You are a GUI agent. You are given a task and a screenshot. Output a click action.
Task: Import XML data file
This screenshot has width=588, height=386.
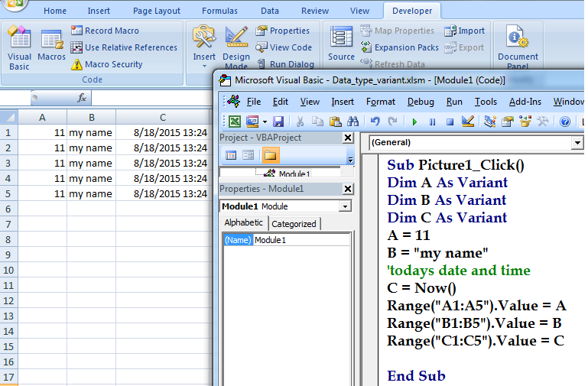click(465, 31)
